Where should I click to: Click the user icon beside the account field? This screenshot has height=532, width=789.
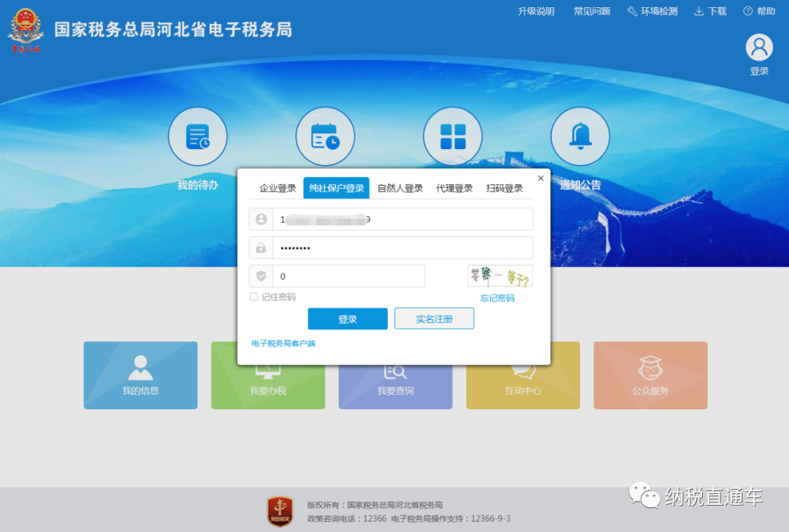point(261,219)
